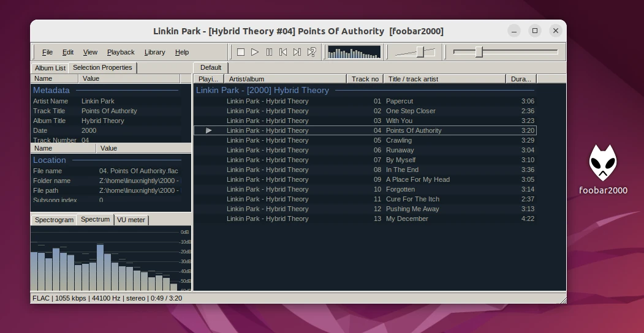
Task: Open the Help menu
Action: coord(182,52)
